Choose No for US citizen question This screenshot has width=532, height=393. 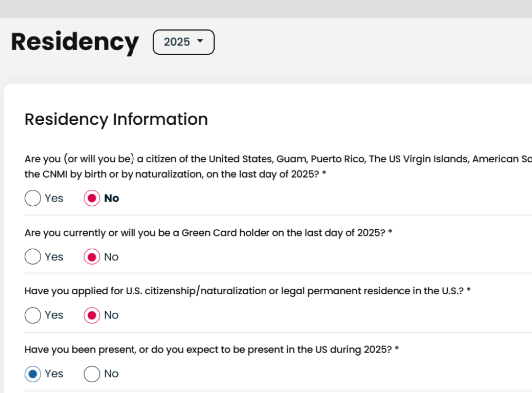[92, 198]
